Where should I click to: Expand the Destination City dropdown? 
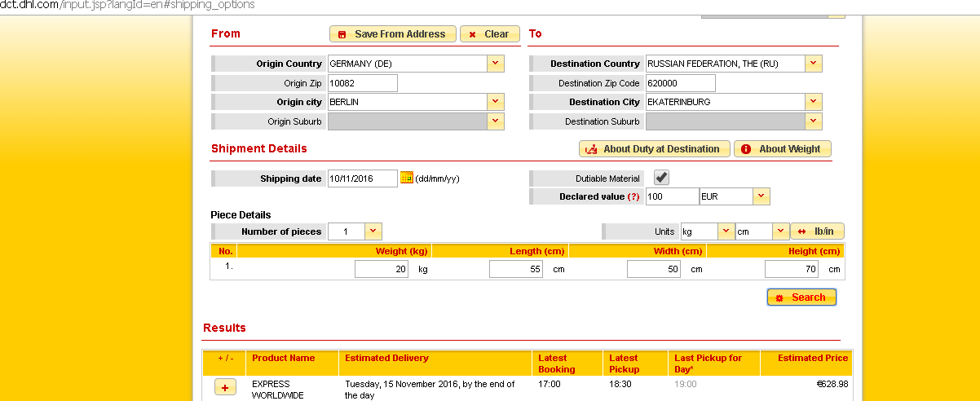[x=814, y=102]
